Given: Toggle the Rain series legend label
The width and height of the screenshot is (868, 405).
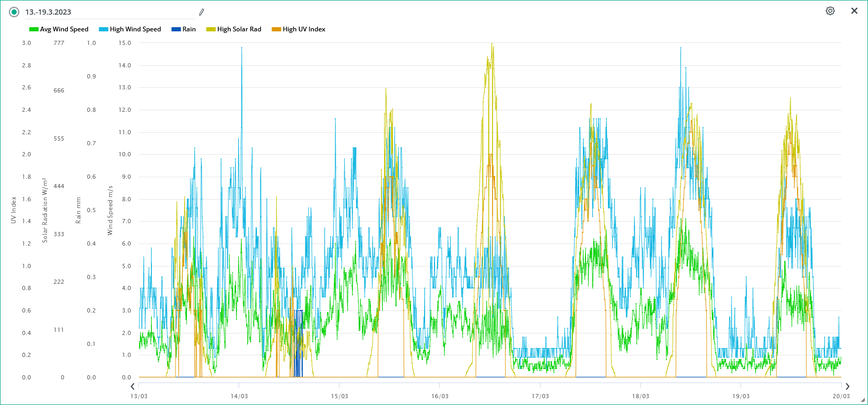Looking at the screenshot, I should tap(189, 29).
